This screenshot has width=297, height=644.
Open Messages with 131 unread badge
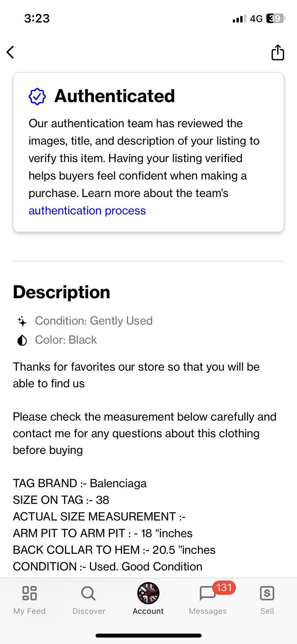[x=208, y=599]
